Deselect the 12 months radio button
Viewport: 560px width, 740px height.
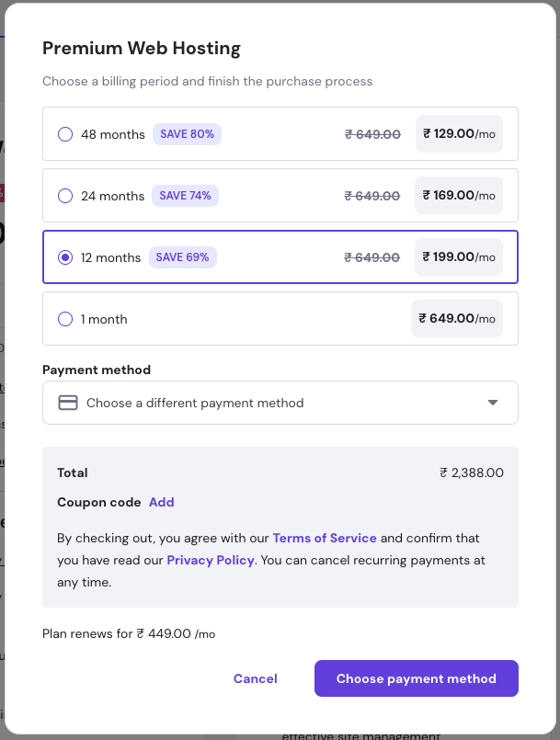point(64,257)
